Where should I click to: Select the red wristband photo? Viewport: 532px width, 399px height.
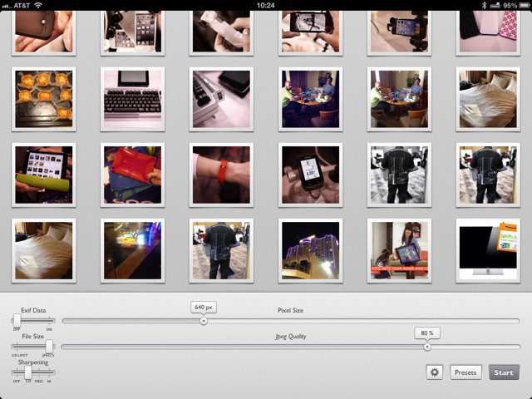[x=222, y=175]
